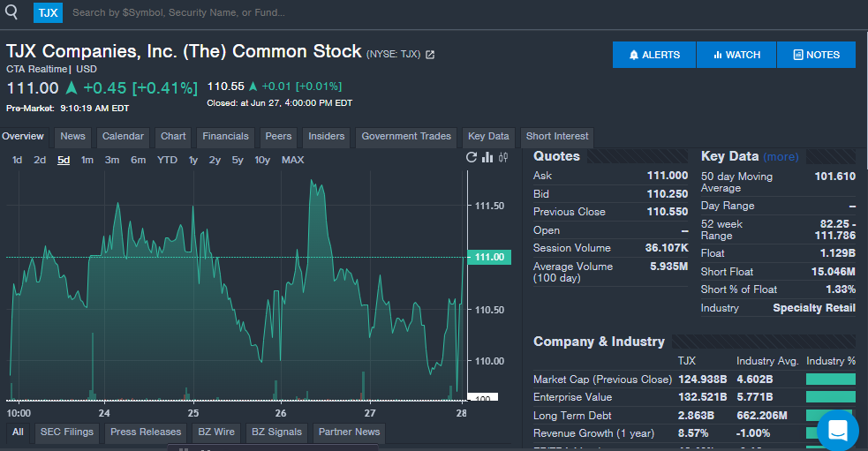Add TJX to watchlist with WATCH button
Screen dimensions: 868x451
click(x=736, y=55)
